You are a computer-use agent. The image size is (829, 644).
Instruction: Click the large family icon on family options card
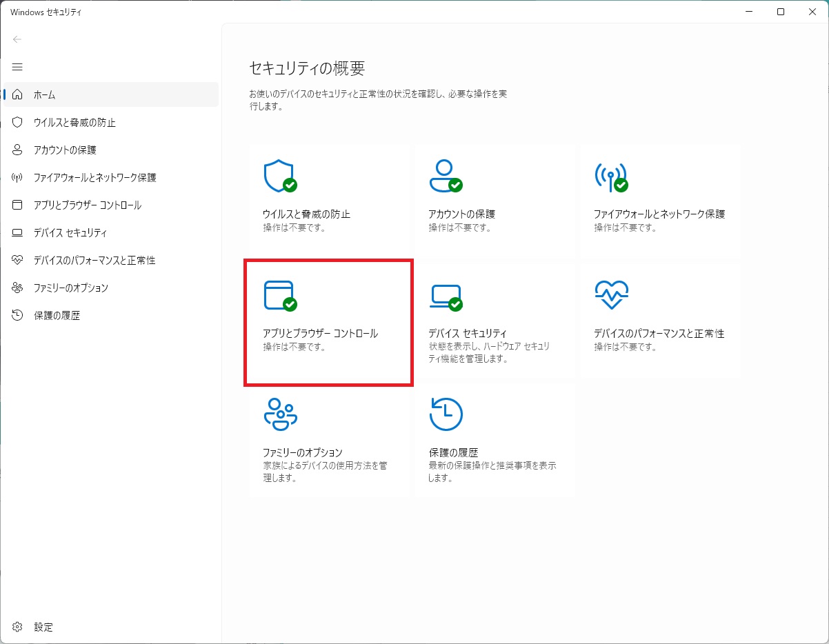(280, 414)
